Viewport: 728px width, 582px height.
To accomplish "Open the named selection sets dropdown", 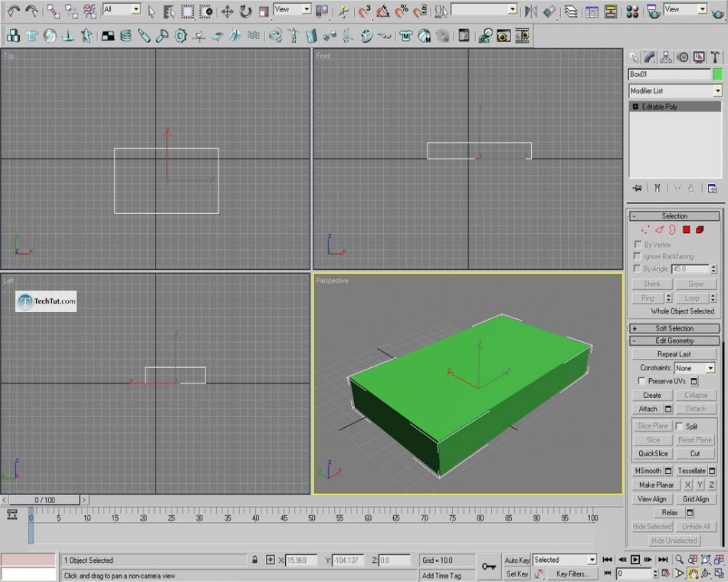I will pyautogui.click(x=484, y=9).
